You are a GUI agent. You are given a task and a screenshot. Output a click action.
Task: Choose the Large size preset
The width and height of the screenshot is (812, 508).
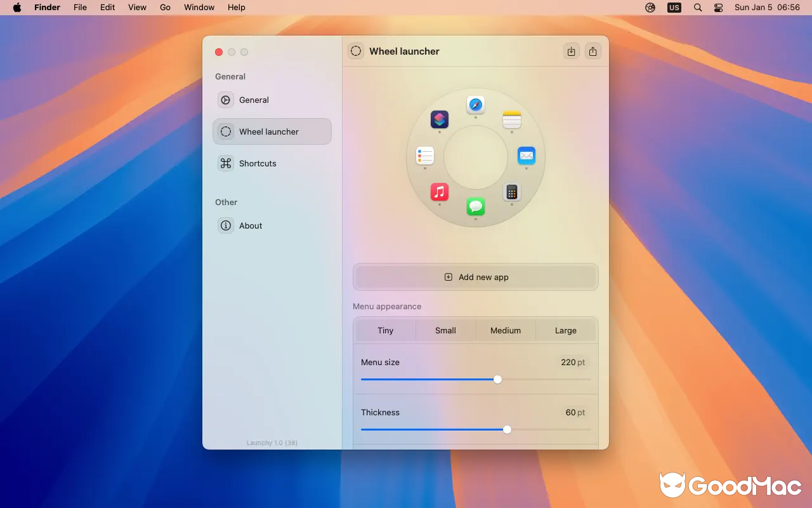point(566,330)
